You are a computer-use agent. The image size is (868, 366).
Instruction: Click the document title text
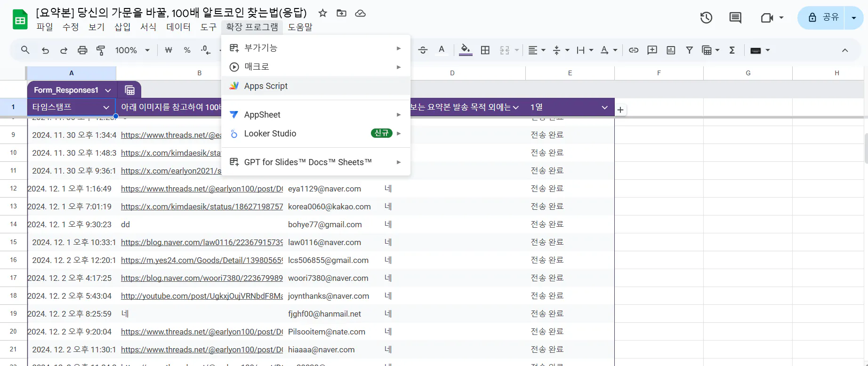(171, 13)
